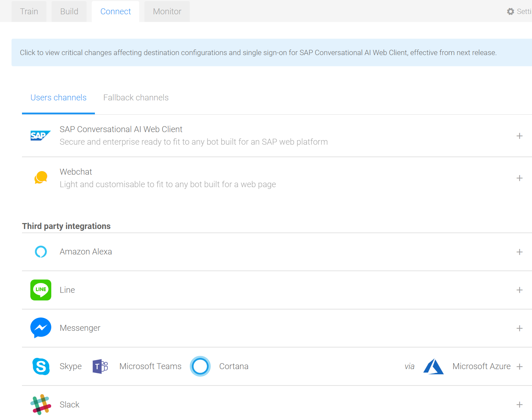Open Settings via the gear icon
The image size is (532, 420).
[x=511, y=12]
